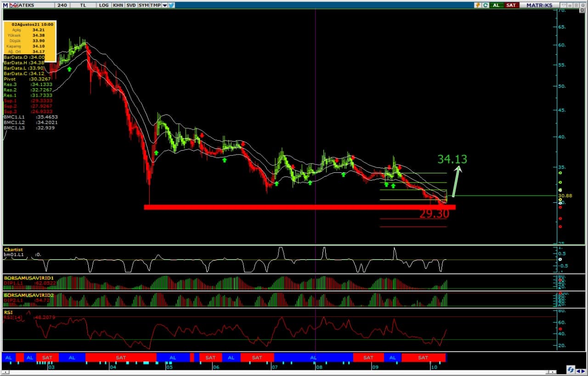Toggle the KHN option in toolbar
The image size is (588, 376).
pos(118,5)
